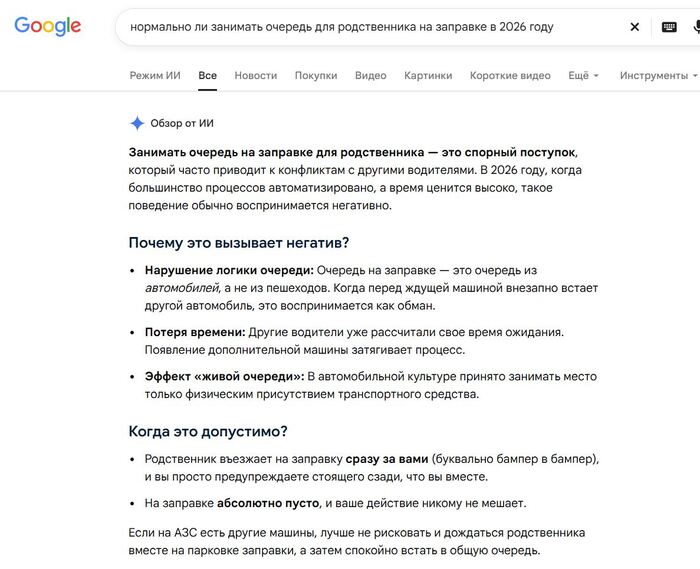This screenshot has height=569, width=700.
Task: Clear the search query with X icon
Action: tap(634, 27)
